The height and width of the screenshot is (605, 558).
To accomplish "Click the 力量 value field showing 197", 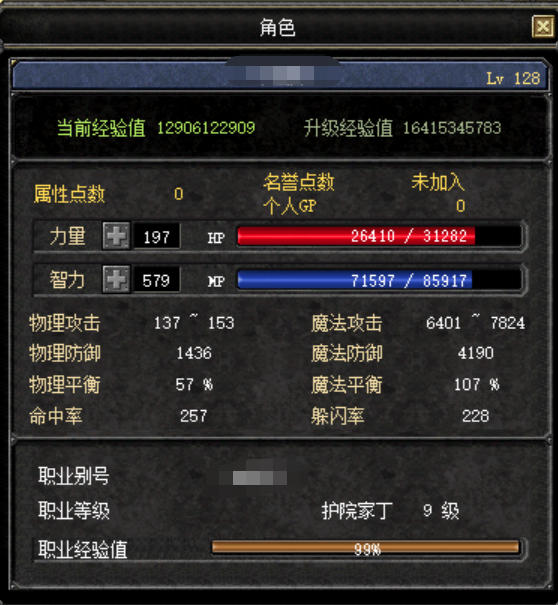I will click(157, 236).
